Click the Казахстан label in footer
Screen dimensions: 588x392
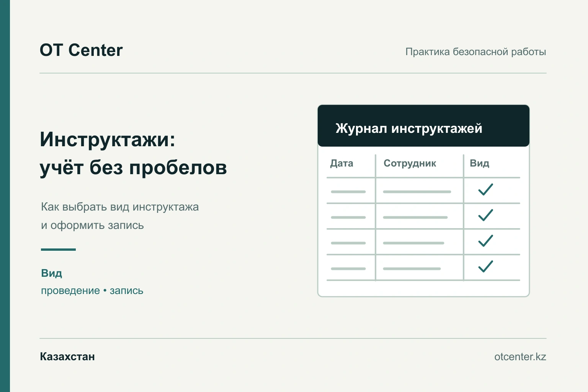(67, 357)
